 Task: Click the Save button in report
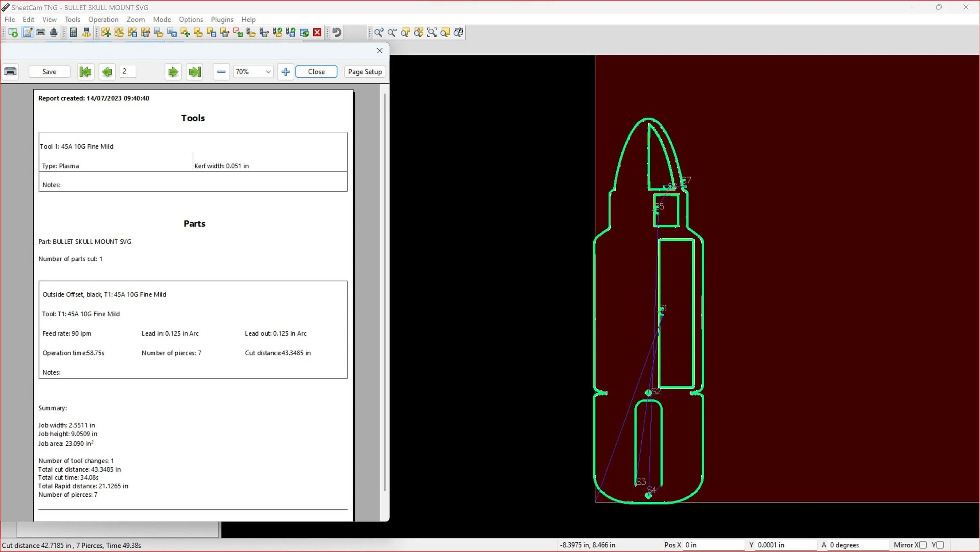[x=49, y=72]
